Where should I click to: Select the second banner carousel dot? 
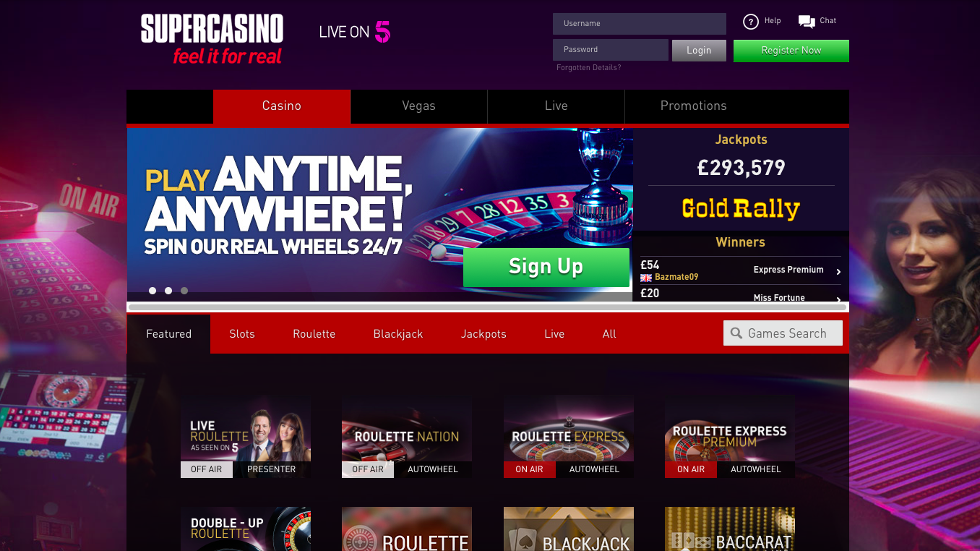tap(168, 291)
